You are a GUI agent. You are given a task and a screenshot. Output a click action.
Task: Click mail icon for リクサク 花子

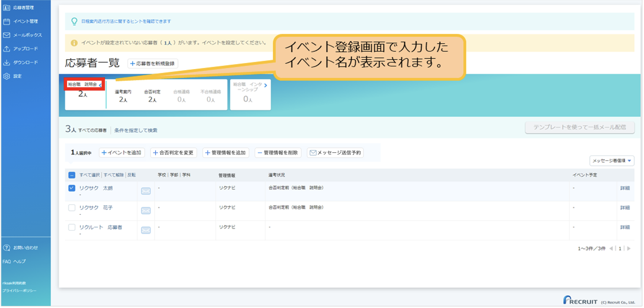(146, 211)
